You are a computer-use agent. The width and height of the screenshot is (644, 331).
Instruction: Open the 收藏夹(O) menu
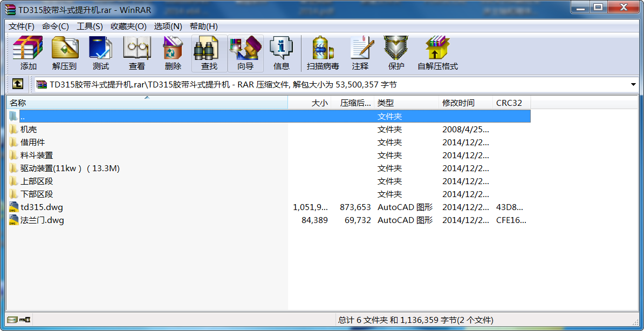[x=128, y=26]
